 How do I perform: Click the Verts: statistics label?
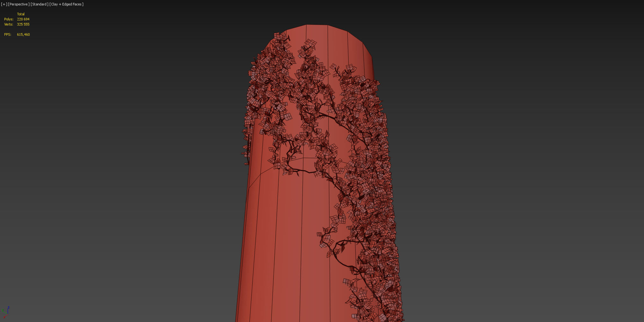9,24
